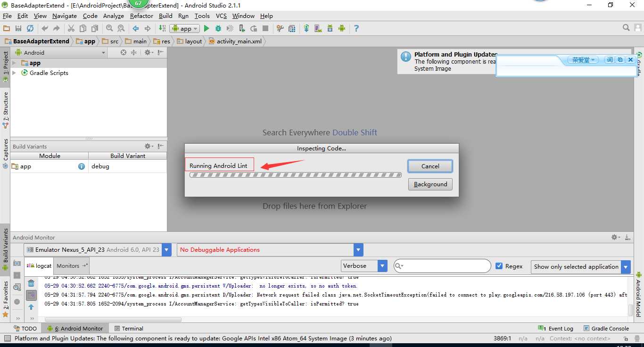Click activity_main.xml in breadcrumb bar
Viewport: 644px width, 347px height.
point(235,41)
